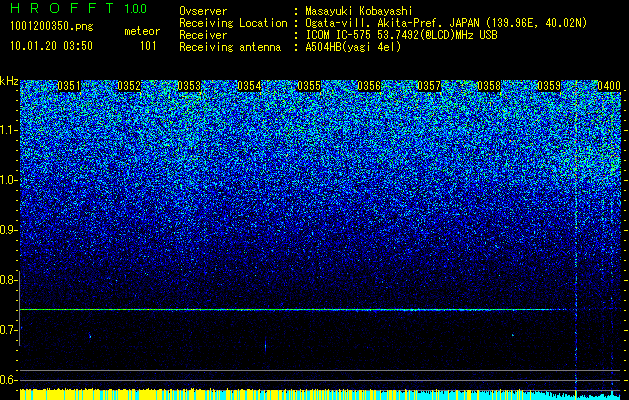This screenshot has height=400, width=629.
Task: Click the meteor echo blip below 0354
Action: [x=265, y=345]
